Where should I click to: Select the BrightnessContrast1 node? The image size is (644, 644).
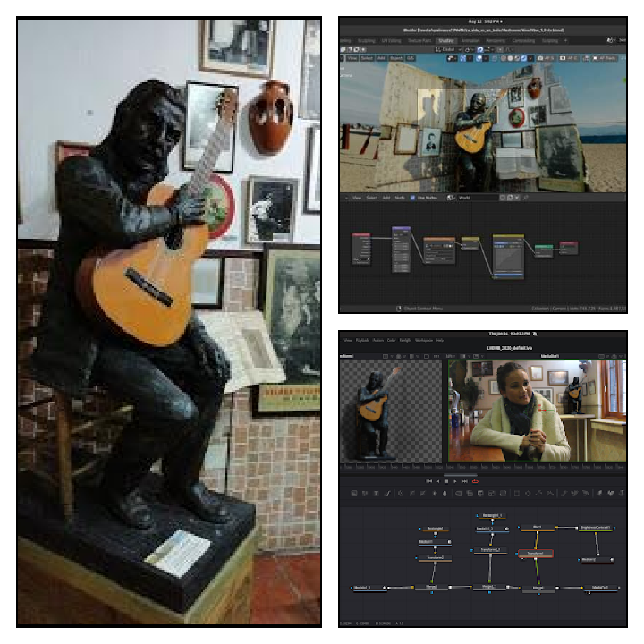click(596, 528)
